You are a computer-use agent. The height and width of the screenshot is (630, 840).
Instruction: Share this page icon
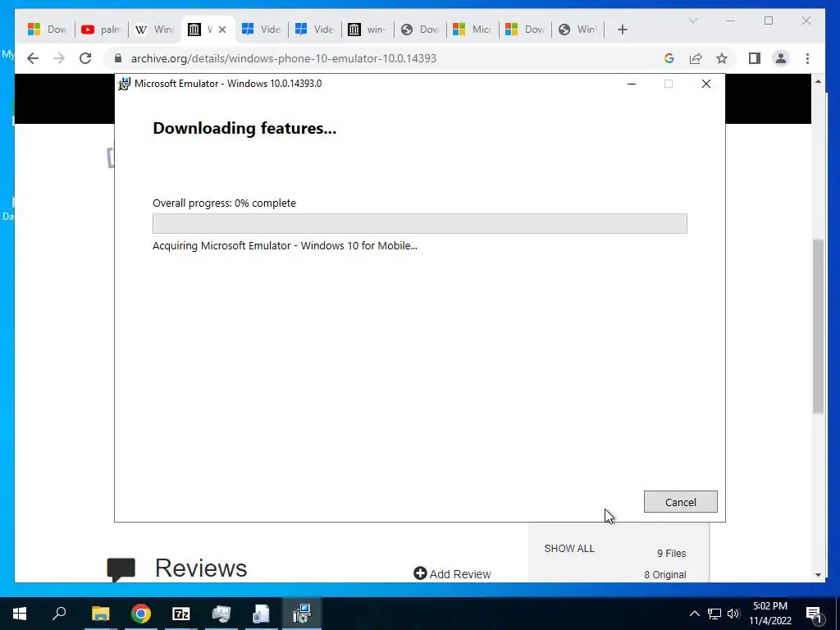[x=696, y=58]
